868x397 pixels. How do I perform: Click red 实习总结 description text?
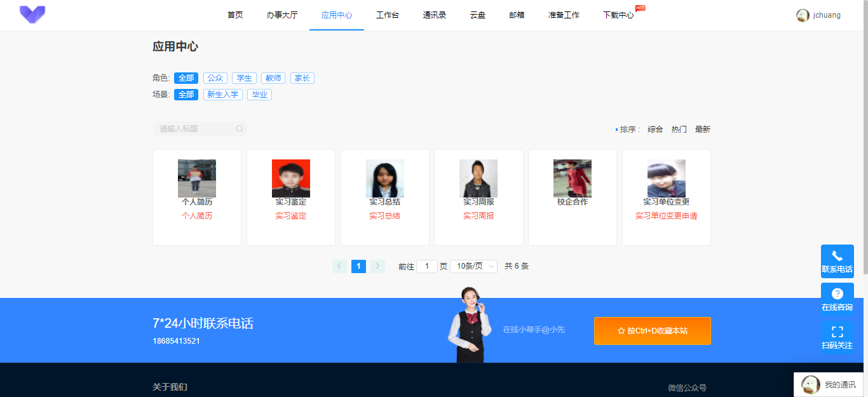click(x=385, y=216)
